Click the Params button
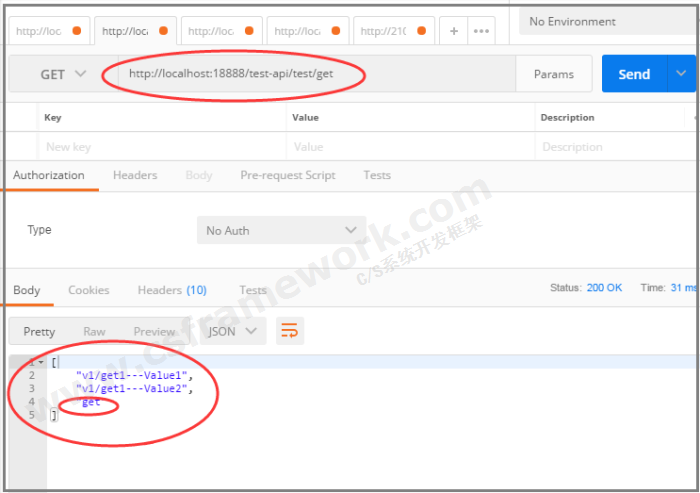 click(553, 74)
